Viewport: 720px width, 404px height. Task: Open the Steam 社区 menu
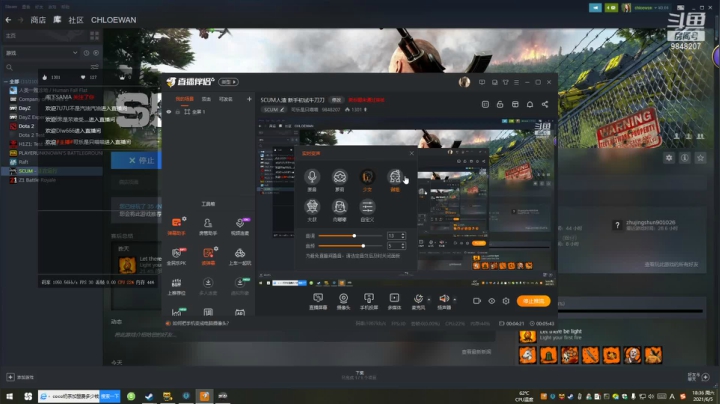(x=76, y=20)
